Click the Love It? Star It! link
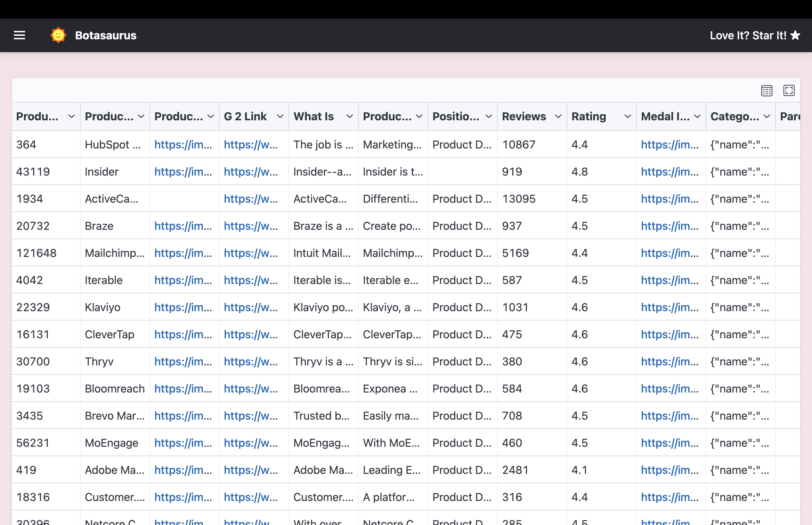The width and height of the screenshot is (812, 525). pyautogui.click(x=748, y=35)
